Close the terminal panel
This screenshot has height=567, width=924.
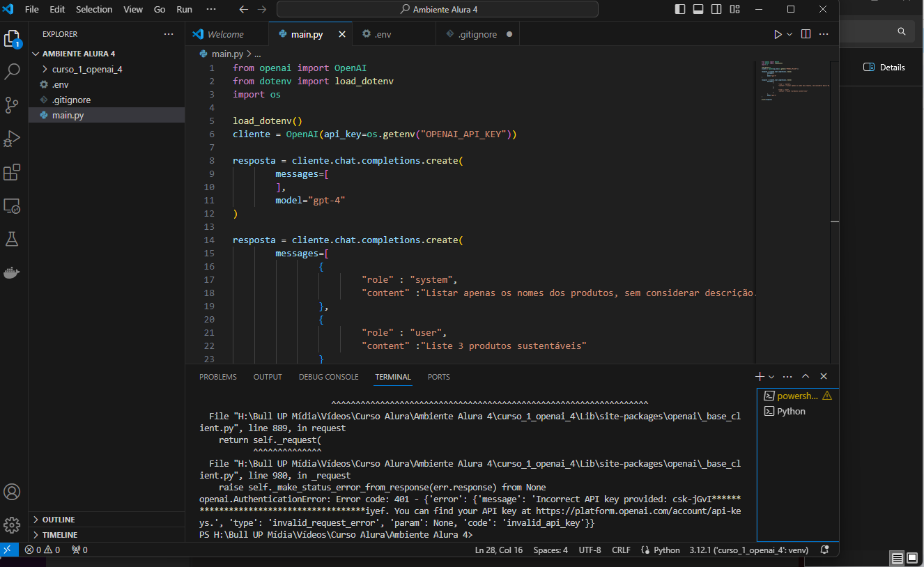click(x=824, y=376)
